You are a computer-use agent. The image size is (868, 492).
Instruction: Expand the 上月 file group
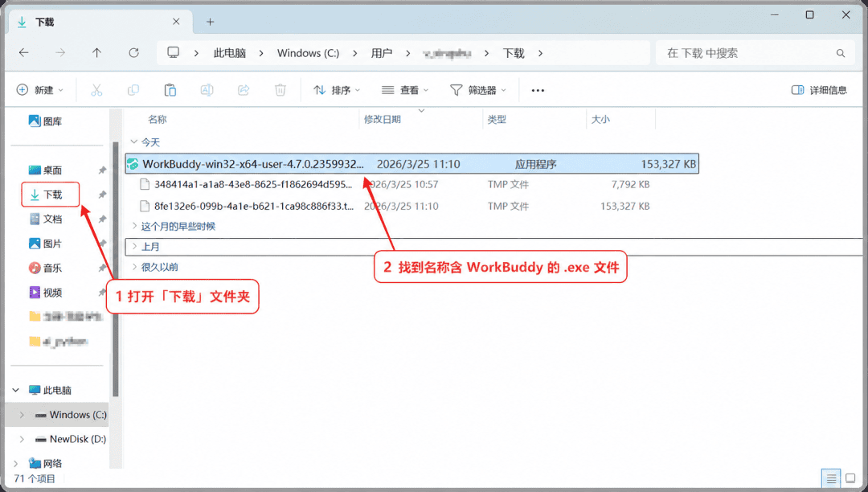point(133,246)
